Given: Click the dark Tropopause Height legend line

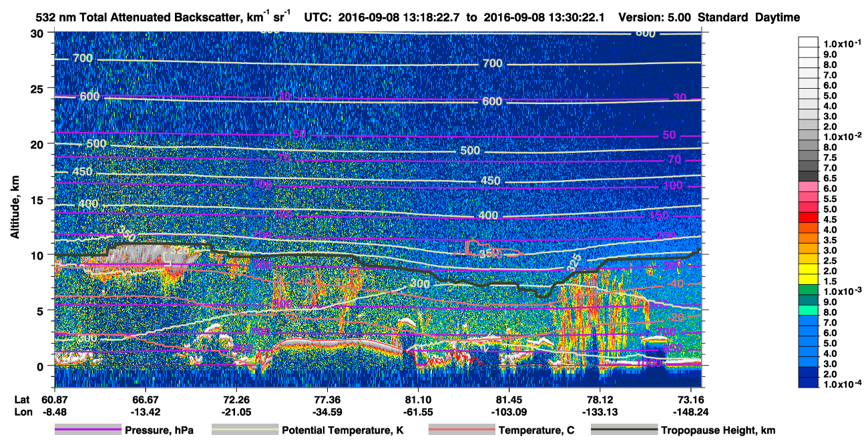Looking at the screenshot, I should click(624, 430).
